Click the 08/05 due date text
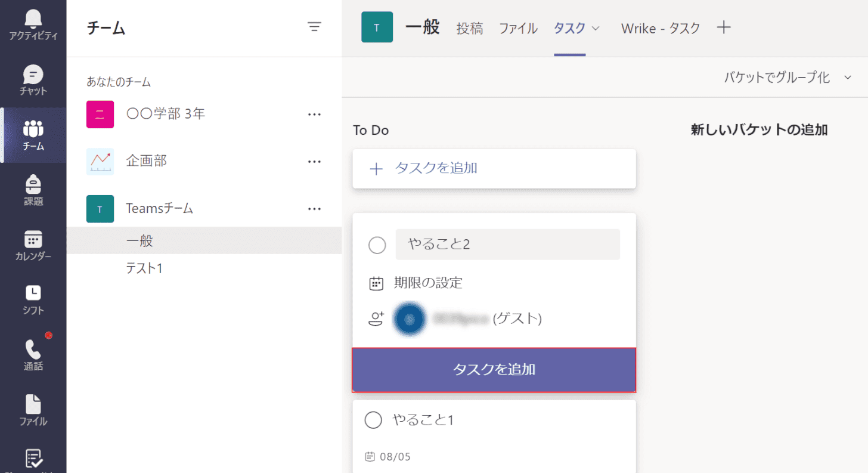This screenshot has width=868, height=473. tap(395, 457)
